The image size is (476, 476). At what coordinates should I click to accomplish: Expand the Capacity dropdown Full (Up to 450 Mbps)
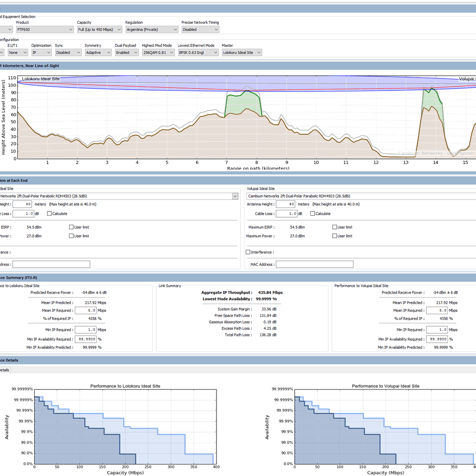coord(99,30)
